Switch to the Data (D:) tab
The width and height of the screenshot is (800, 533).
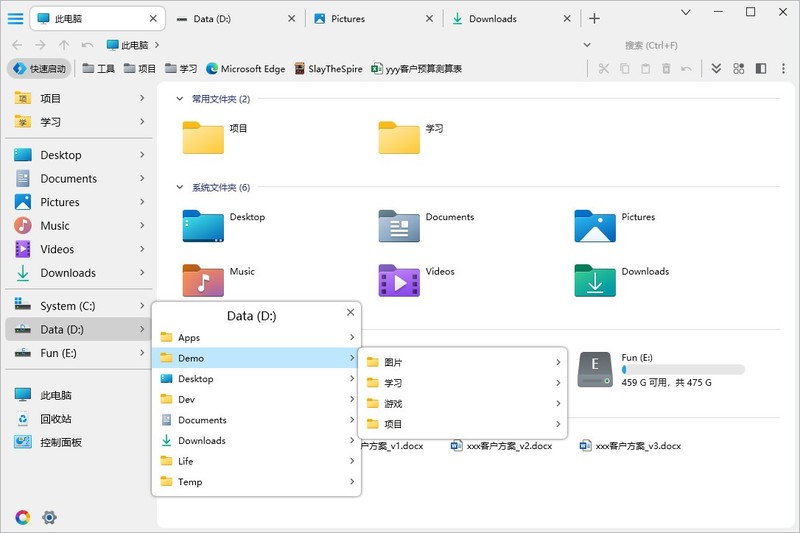235,19
